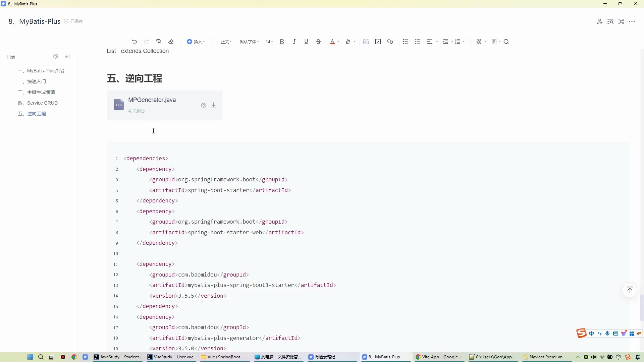
Task: Clear formatting with eraser icon
Action: [x=171, y=42]
